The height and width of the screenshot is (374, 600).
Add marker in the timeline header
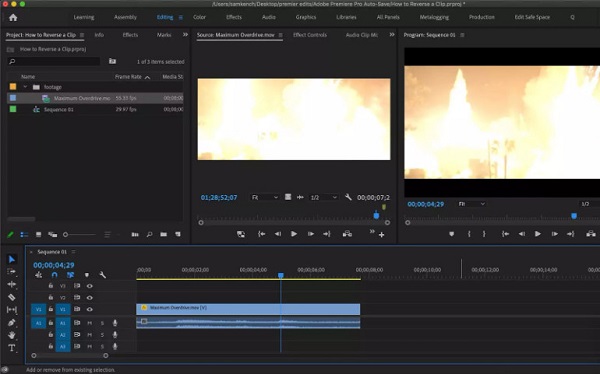(87, 275)
